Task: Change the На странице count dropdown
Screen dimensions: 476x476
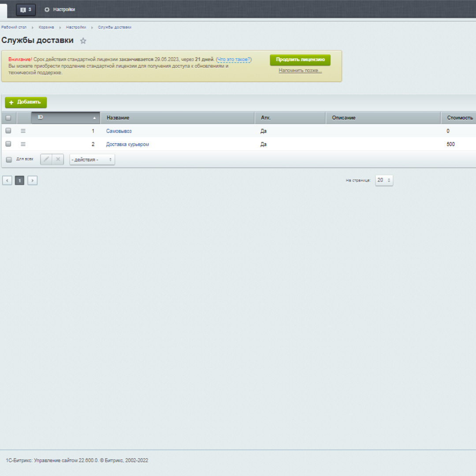Action: [384, 180]
